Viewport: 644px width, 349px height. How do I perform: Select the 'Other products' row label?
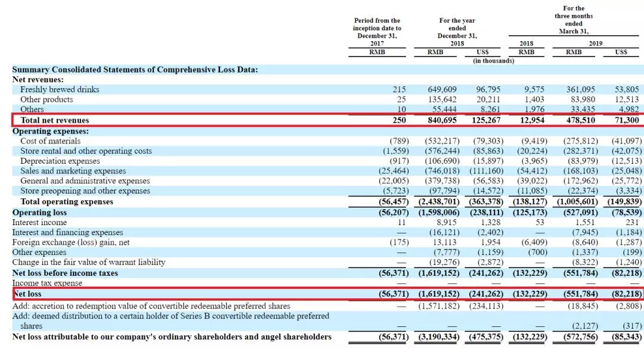[47, 99]
